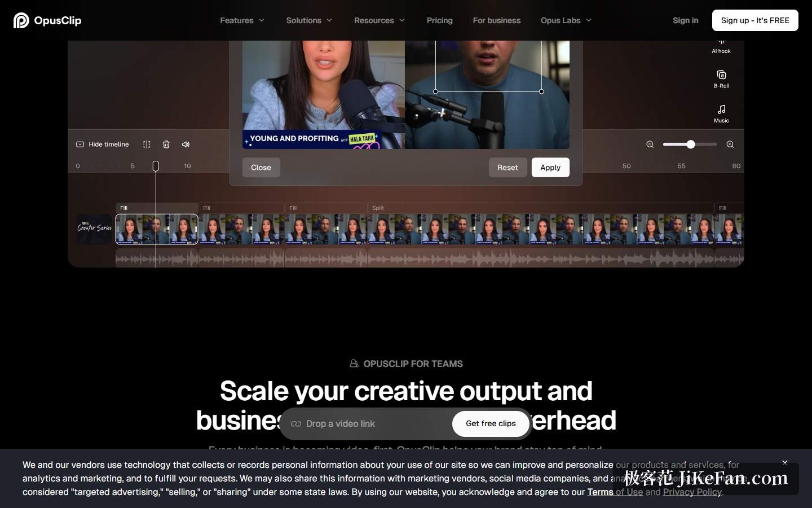Open the AI hook tool

point(721,46)
